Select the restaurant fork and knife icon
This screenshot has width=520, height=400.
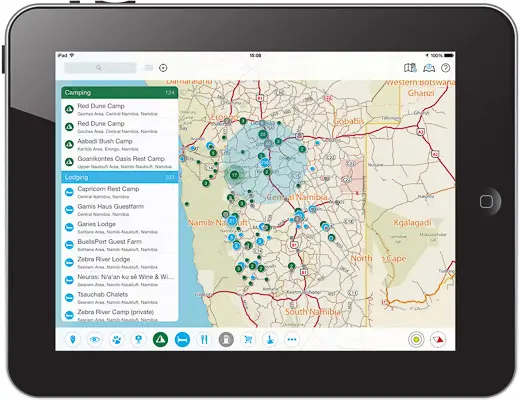coord(204,339)
